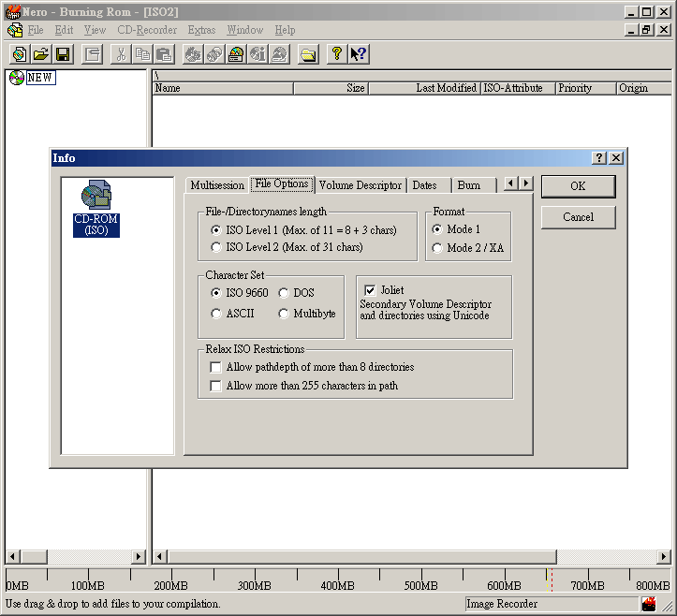
Task: Select ISO Level 2 (Max. of 31 chars)
Action: click(287, 247)
